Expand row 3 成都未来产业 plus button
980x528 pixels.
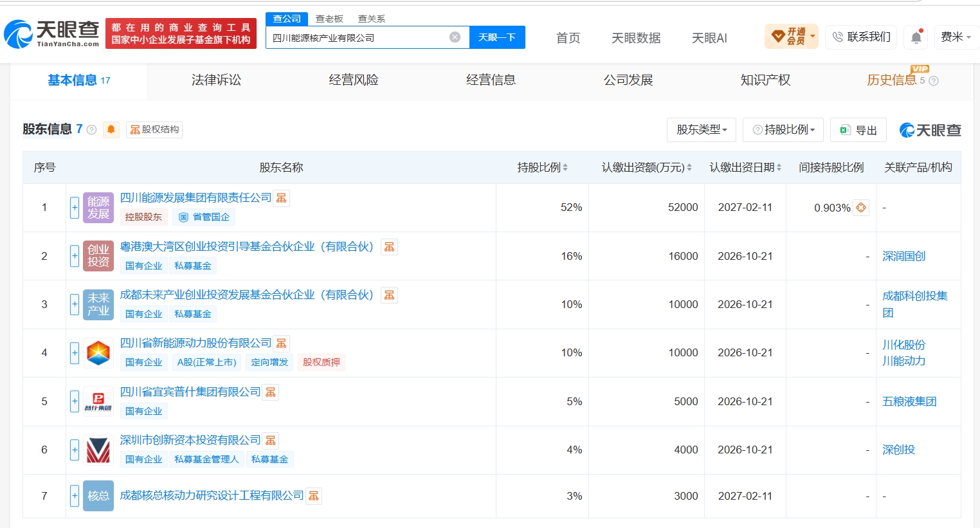75,304
